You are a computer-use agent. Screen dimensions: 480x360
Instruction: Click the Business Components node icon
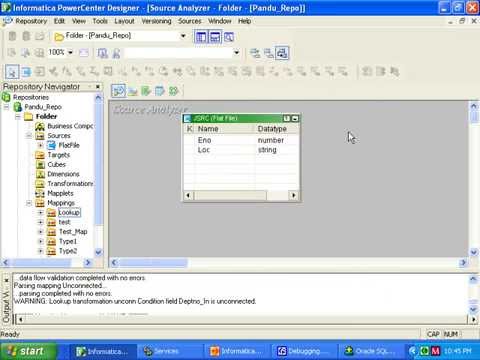(40, 126)
